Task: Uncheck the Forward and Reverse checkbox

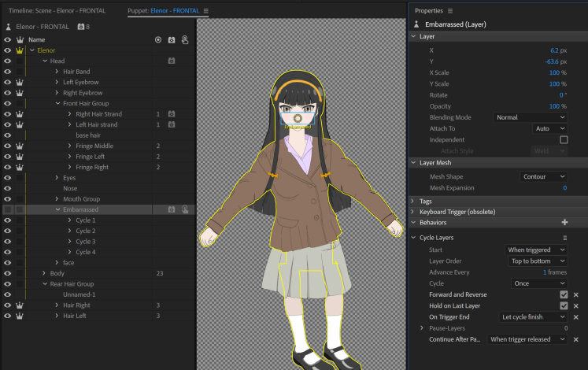Action: pyautogui.click(x=563, y=294)
